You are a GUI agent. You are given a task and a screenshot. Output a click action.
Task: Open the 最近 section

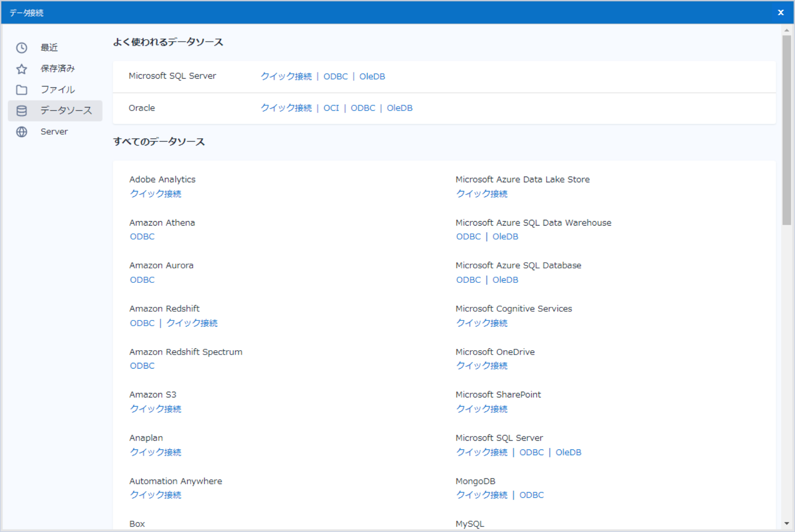click(x=55, y=48)
